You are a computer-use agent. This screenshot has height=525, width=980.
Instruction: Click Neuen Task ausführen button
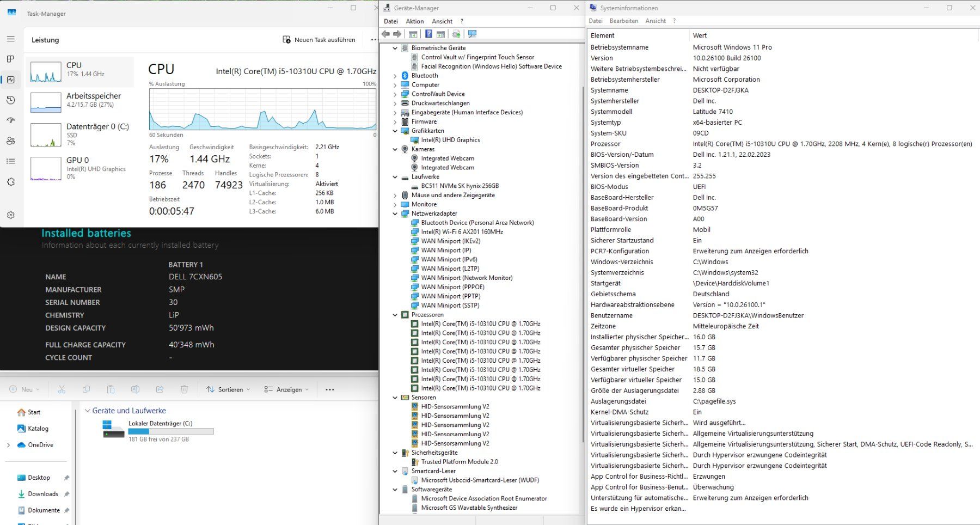319,40
